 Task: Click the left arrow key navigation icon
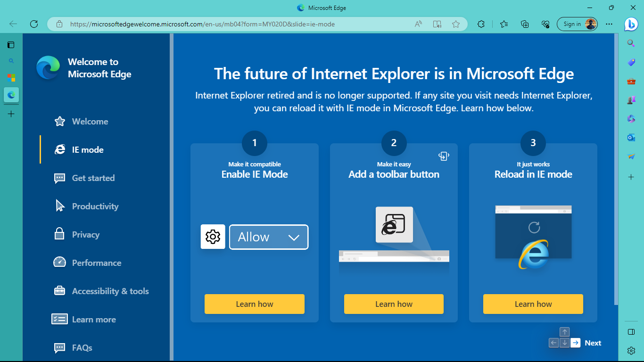tap(554, 343)
